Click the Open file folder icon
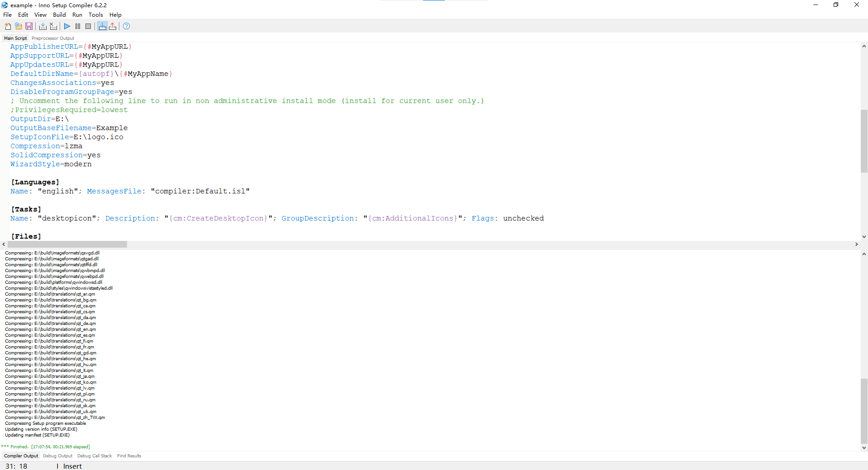This screenshot has height=470, width=868. point(18,26)
